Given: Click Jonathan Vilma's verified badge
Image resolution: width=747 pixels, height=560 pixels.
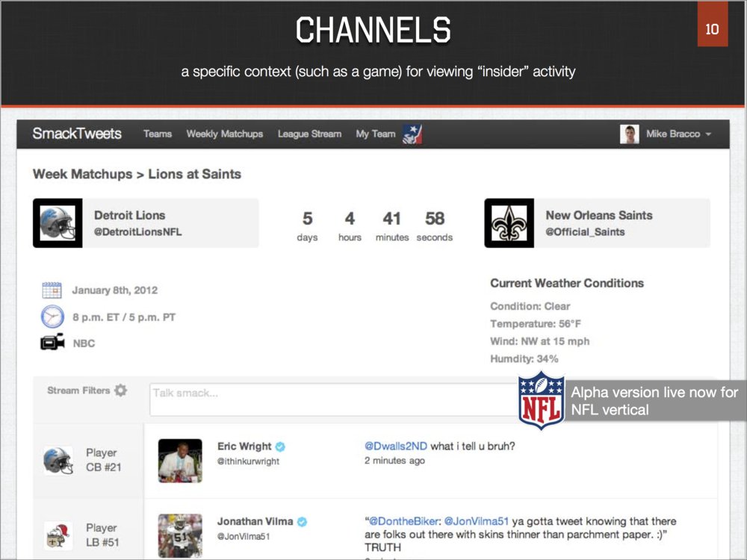Looking at the screenshot, I should click(302, 522).
